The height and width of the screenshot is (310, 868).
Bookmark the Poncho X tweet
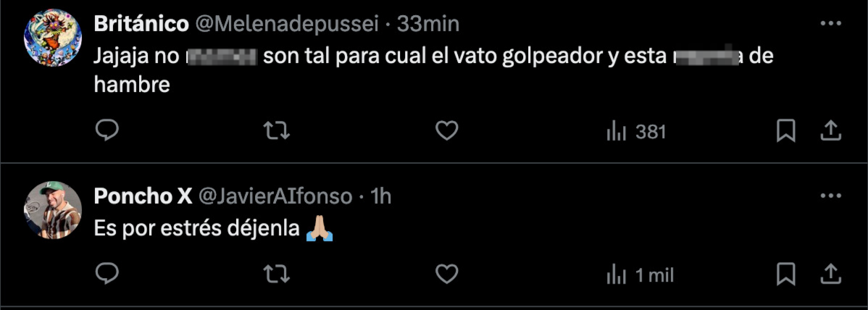785,274
